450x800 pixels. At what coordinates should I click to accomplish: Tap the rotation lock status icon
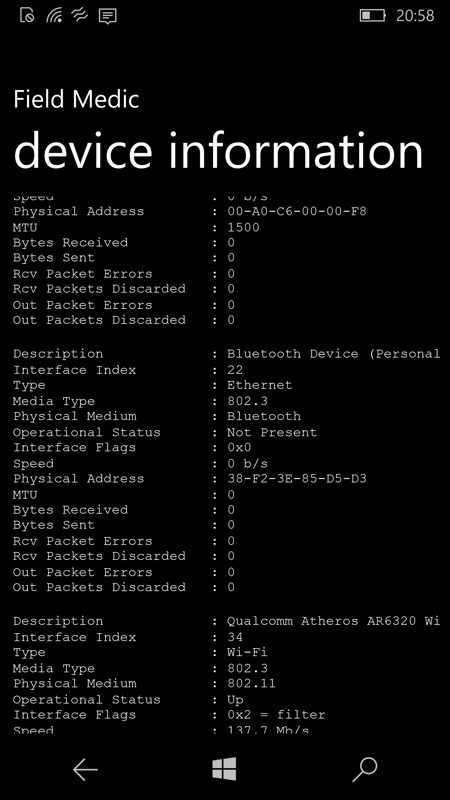[x=27, y=15]
